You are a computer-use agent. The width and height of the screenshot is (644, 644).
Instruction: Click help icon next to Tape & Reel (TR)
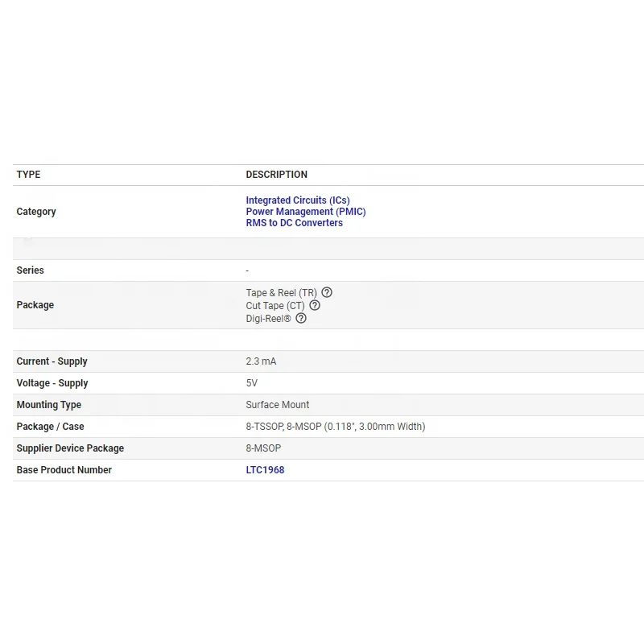[x=327, y=293]
